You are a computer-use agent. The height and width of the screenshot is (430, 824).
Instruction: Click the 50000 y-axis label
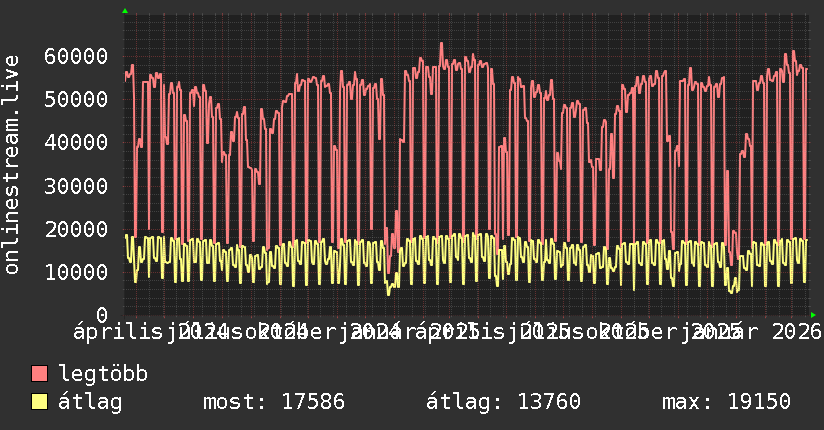point(76,99)
